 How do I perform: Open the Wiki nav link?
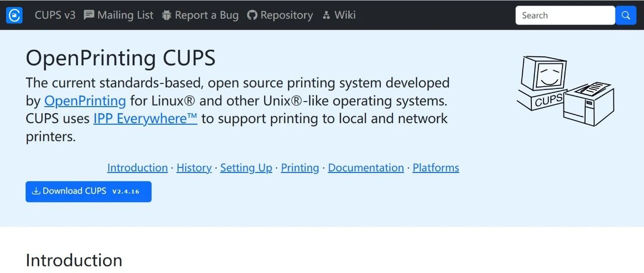339,15
